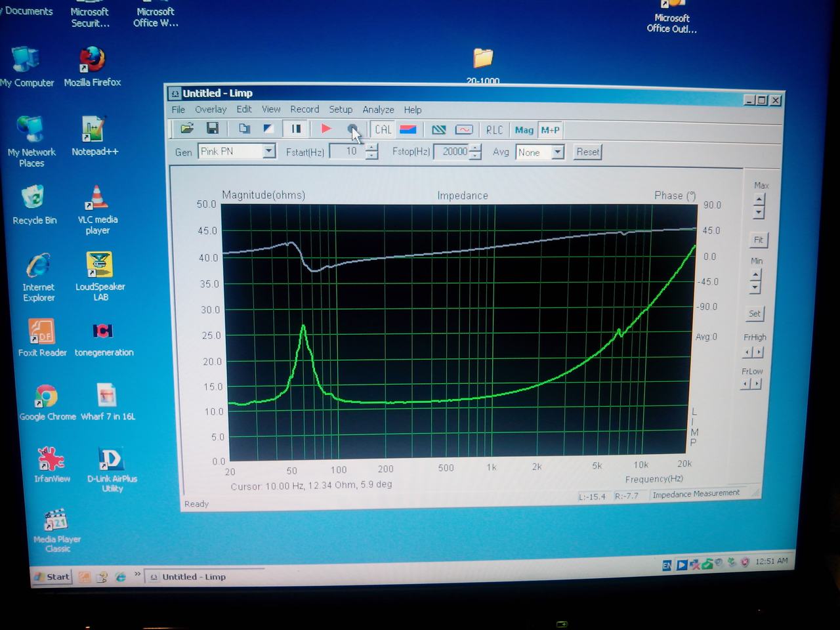Open Wharf 7 in 16L desktop file

[108, 402]
